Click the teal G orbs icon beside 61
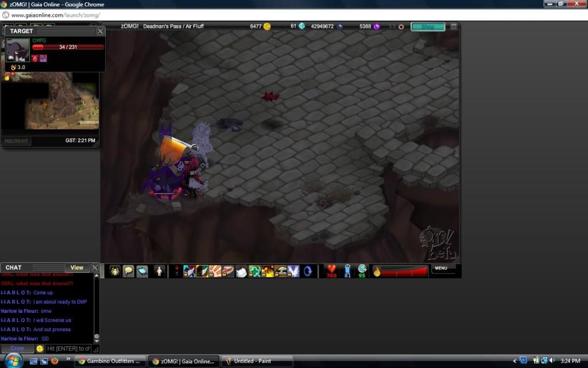 pyautogui.click(x=302, y=26)
